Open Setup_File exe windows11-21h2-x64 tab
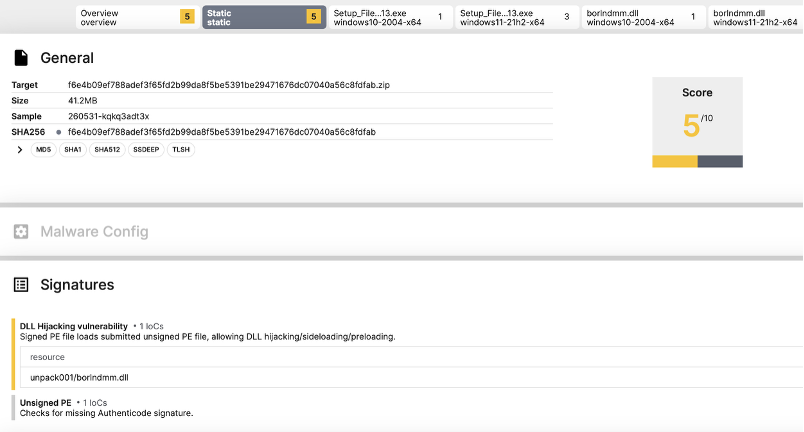The image size is (804, 432). pyautogui.click(x=517, y=17)
